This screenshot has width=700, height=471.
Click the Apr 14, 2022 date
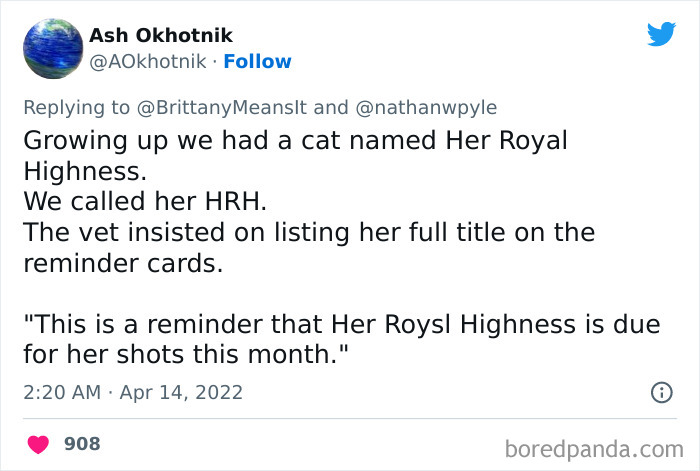(183, 393)
